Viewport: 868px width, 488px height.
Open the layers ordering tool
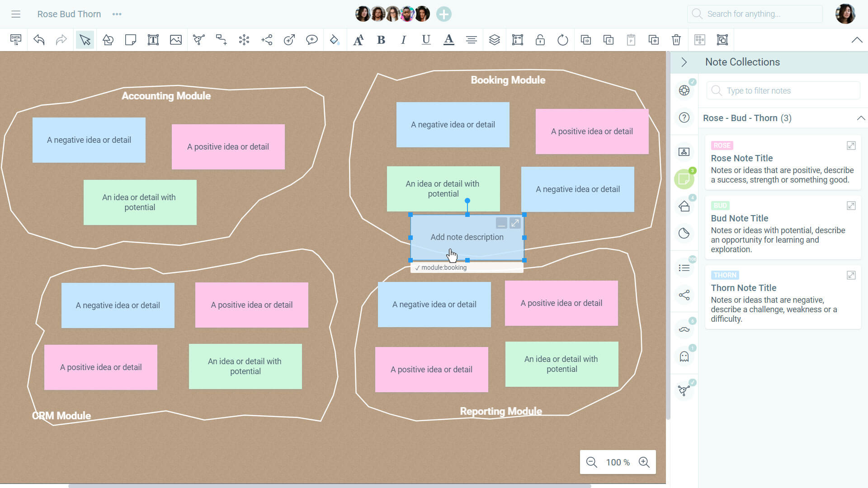click(495, 40)
